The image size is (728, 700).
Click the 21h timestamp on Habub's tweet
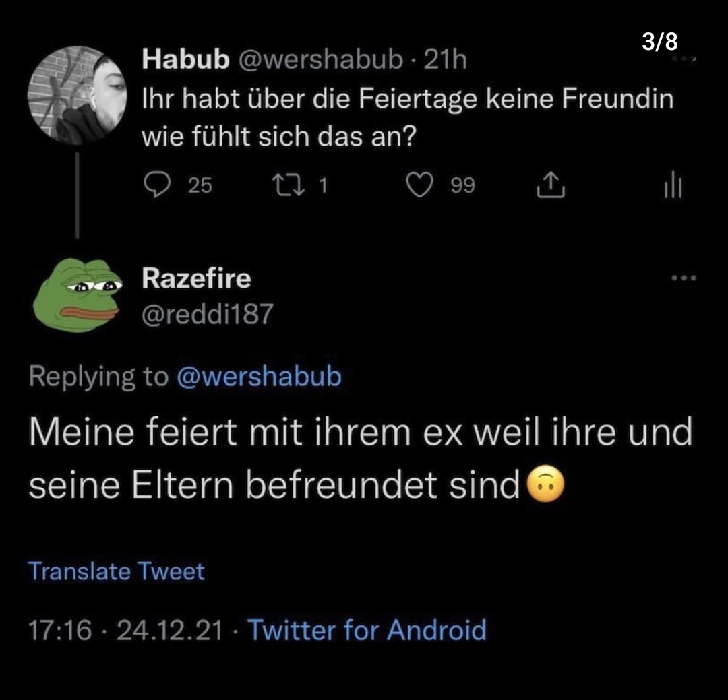[x=444, y=61]
